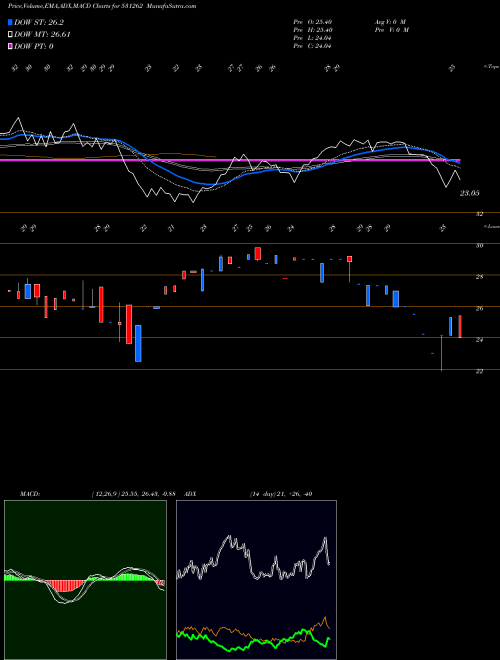Click the 23.05 last price label
The image size is (500, 660).
point(469,193)
